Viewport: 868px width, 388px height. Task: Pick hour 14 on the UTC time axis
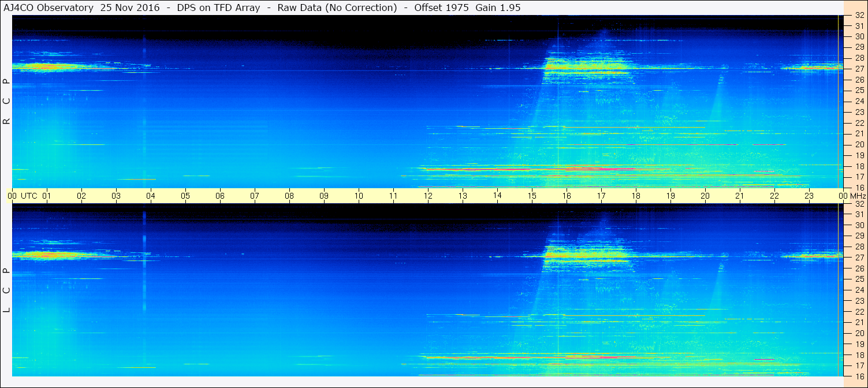497,196
